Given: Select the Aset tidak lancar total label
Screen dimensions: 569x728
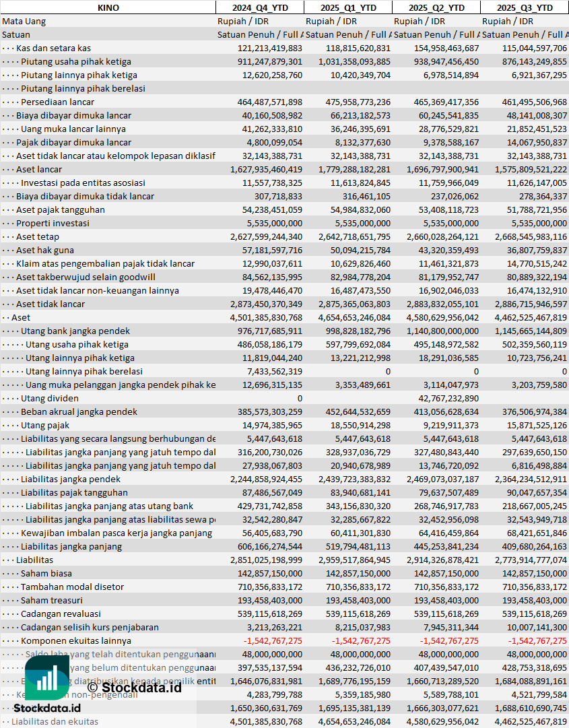Looking at the screenshot, I should click(x=51, y=304).
